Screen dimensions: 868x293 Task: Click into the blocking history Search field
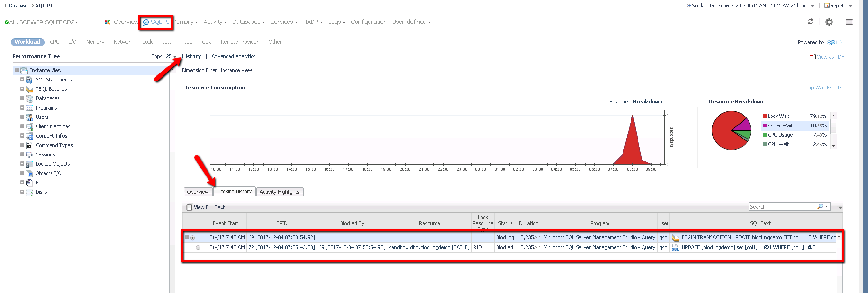tap(782, 207)
